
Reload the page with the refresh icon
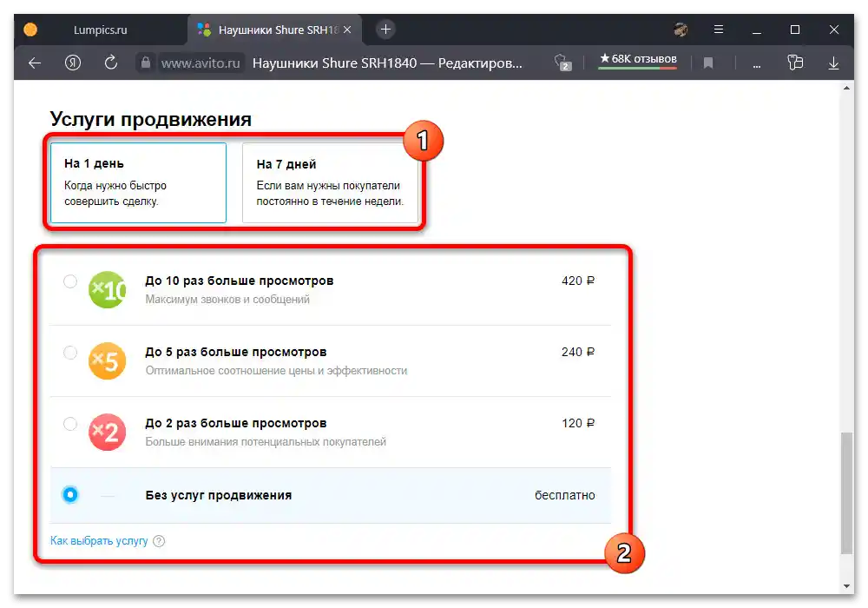[111, 63]
